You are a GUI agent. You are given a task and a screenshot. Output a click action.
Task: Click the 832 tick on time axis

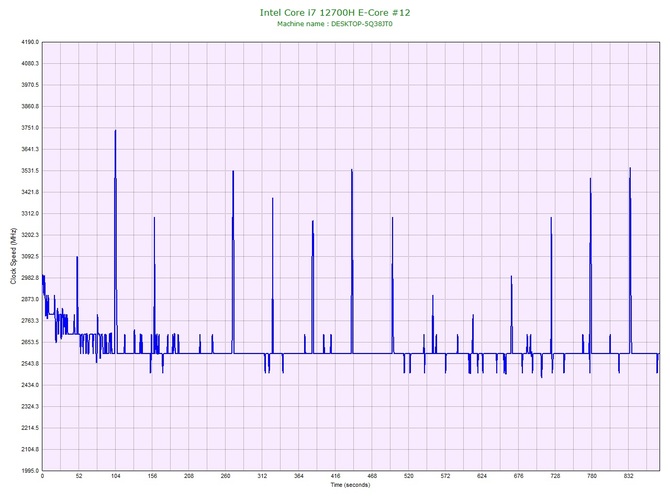coord(629,476)
